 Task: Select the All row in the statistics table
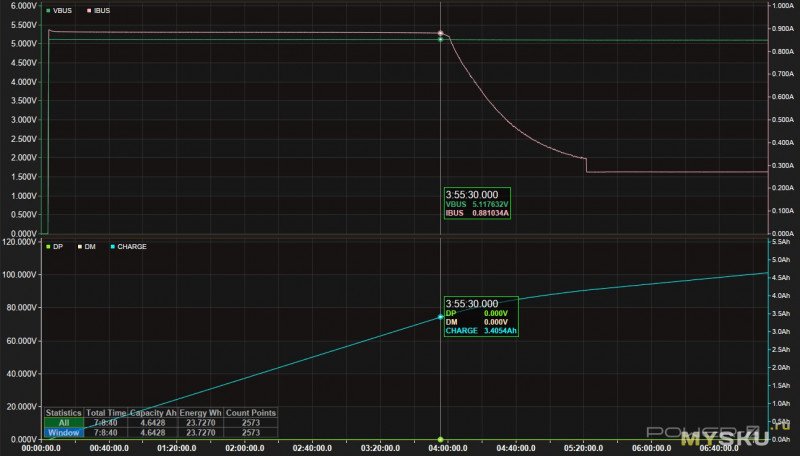click(63, 422)
